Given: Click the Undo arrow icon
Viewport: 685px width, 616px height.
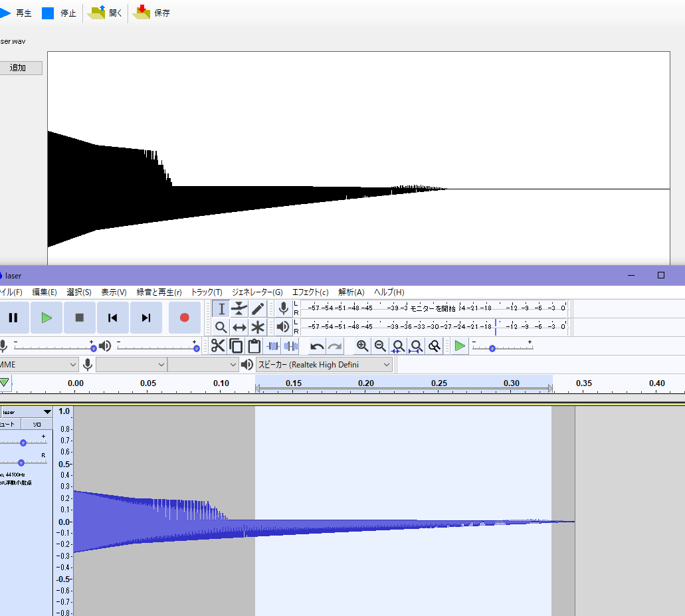Looking at the screenshot, I should [x=317, y=346].
